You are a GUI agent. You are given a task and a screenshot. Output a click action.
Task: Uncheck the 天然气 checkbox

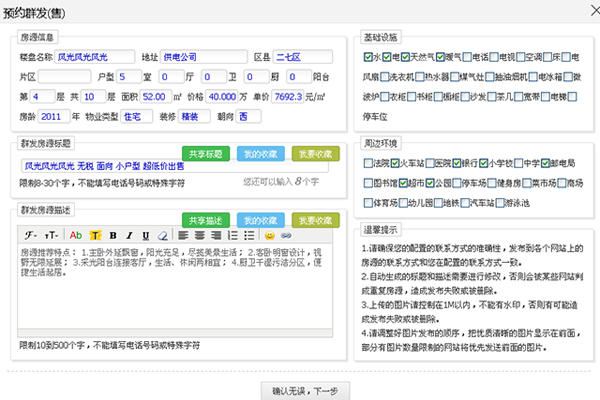point(406,57)
